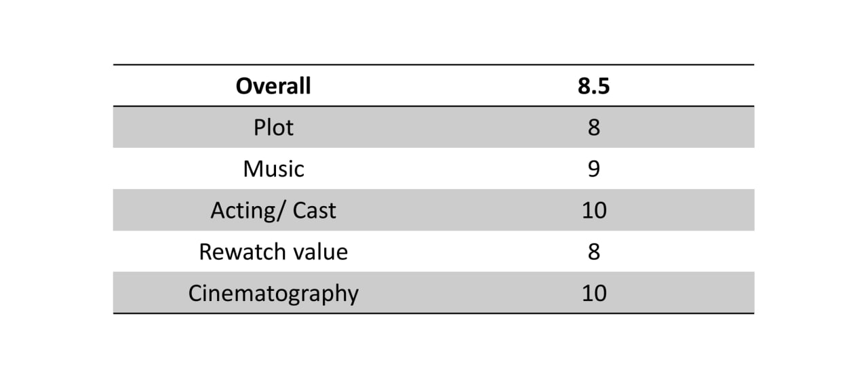Select the Music score of 9
The image size is (868, 379).
point(594,169)
